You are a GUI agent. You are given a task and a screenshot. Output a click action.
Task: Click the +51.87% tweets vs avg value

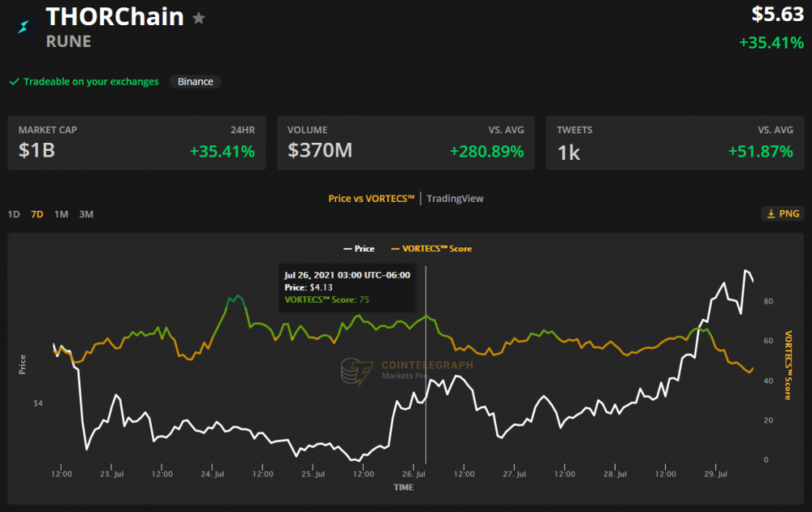760,151
